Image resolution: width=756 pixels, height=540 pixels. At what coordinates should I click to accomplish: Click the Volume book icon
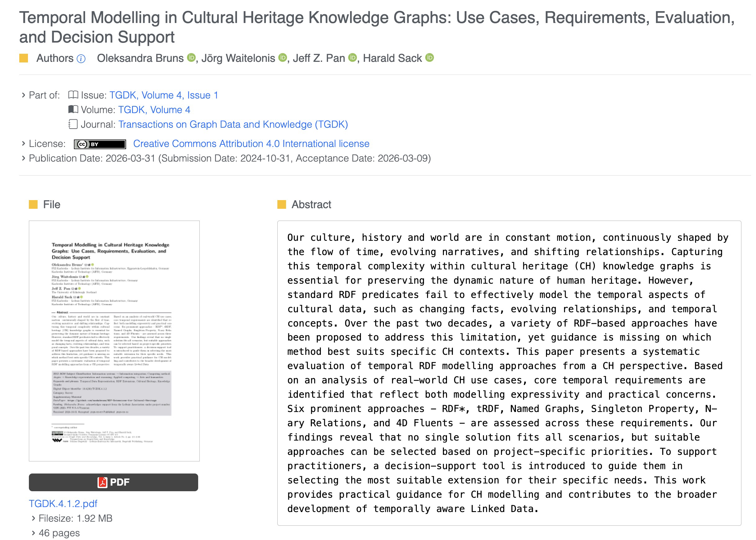(73, 109)
